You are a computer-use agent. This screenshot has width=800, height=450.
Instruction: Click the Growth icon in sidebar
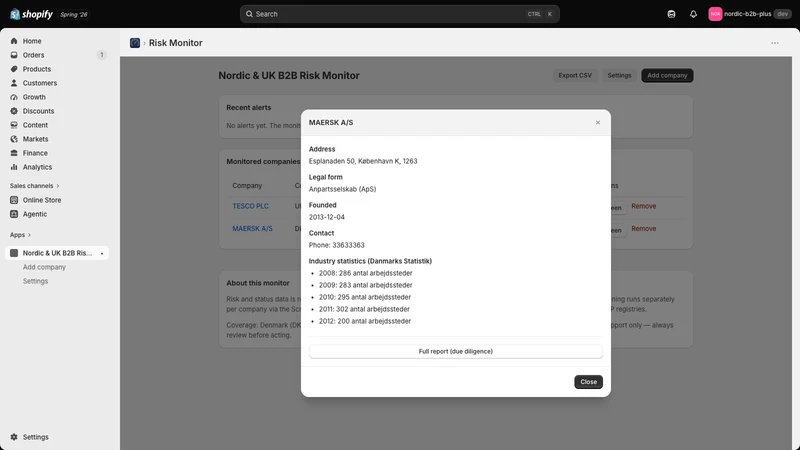pyautogui.click(x=14, y=97)
